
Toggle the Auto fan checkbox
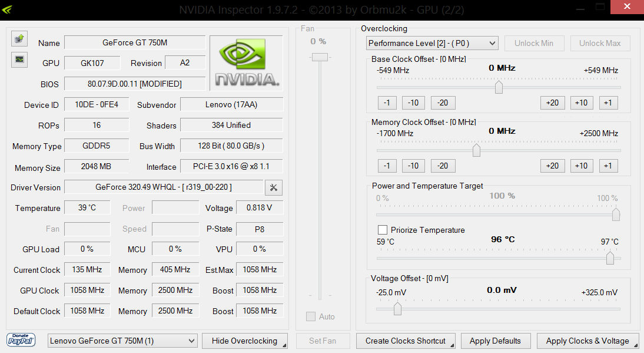tap(311, 316)
